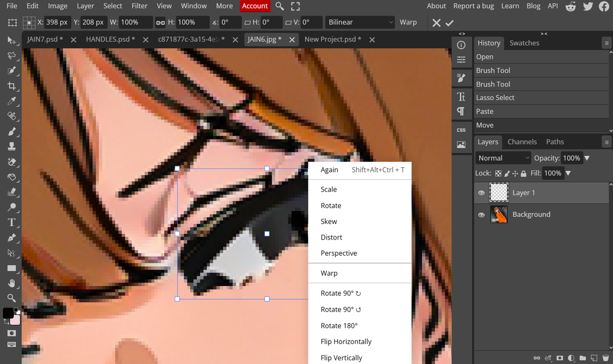Create a new layer folder
This screenshot has height=364, width=613.
tap(583, 358)
